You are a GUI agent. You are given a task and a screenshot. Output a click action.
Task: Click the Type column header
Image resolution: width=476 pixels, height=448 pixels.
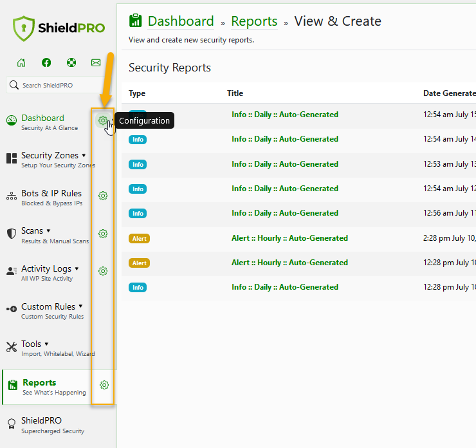137,93
